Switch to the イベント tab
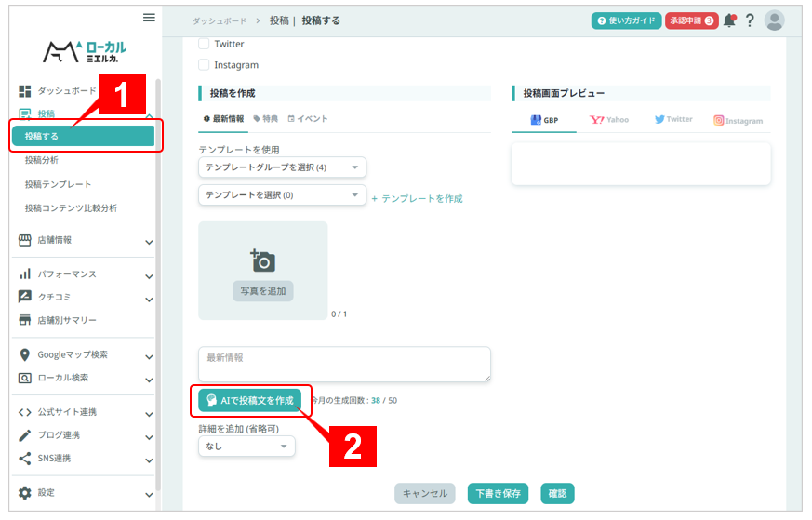Viewport: 812px width, 520px height. coord(308,119)
